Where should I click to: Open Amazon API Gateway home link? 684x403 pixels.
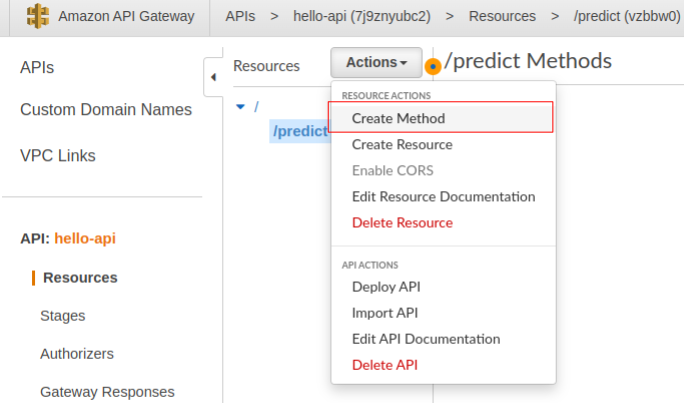point(126,16)
